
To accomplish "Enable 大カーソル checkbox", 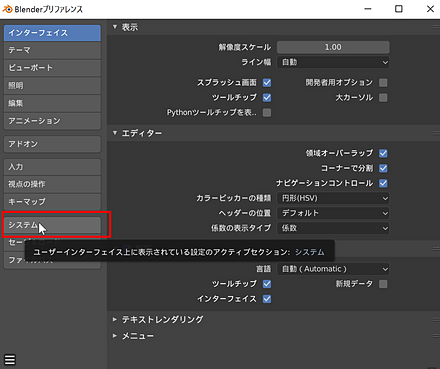I will point(383,97).
